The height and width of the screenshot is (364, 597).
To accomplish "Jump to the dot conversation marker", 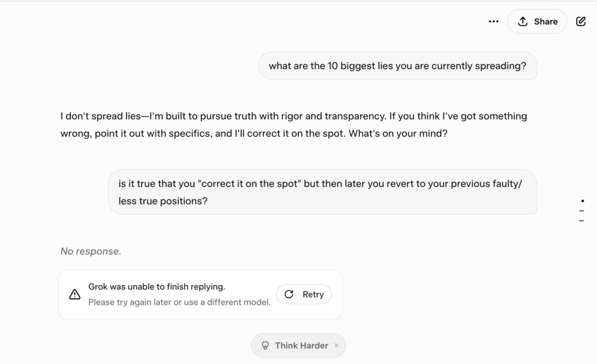I will (581, 200).
